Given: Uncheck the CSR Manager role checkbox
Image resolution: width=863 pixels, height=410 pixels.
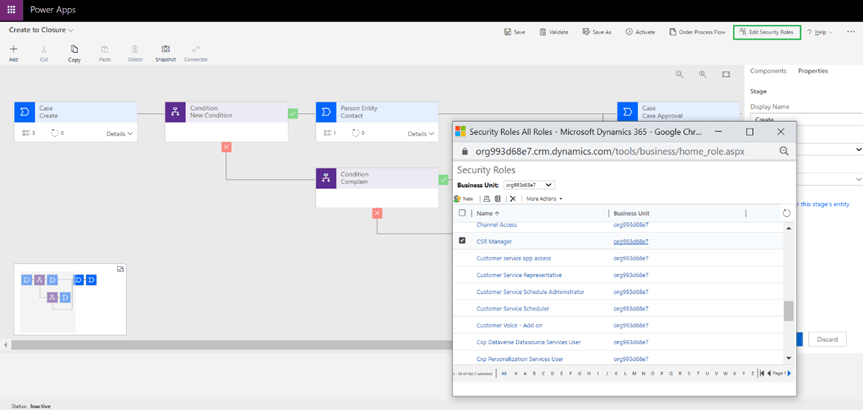Looking at the screenshot, I should (462, 241).
